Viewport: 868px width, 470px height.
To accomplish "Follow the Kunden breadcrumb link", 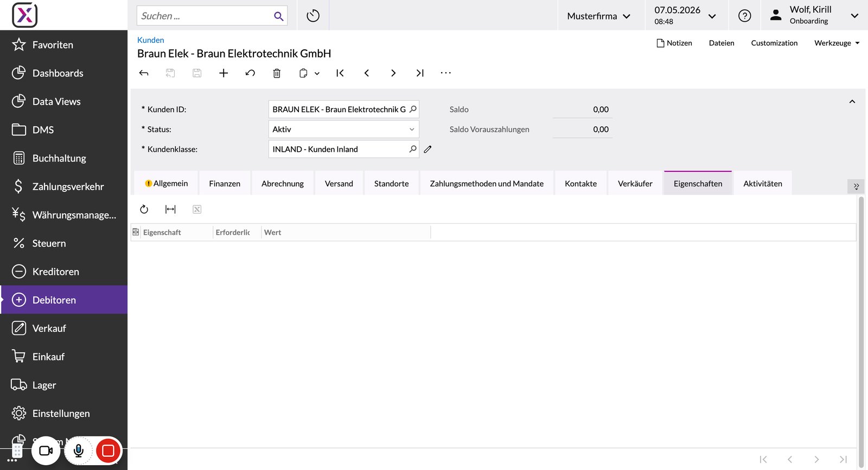I will pyautogui.click(x=150, y=40).
